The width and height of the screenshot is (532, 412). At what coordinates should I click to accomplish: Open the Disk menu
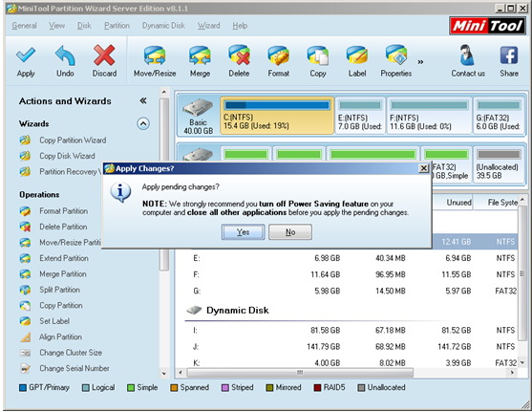pos(84,26)
